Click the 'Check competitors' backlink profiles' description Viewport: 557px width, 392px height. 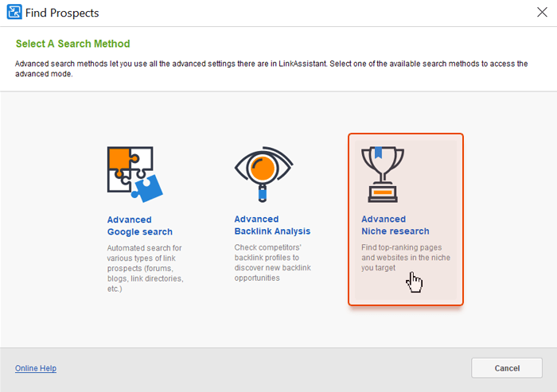(272, 262)
